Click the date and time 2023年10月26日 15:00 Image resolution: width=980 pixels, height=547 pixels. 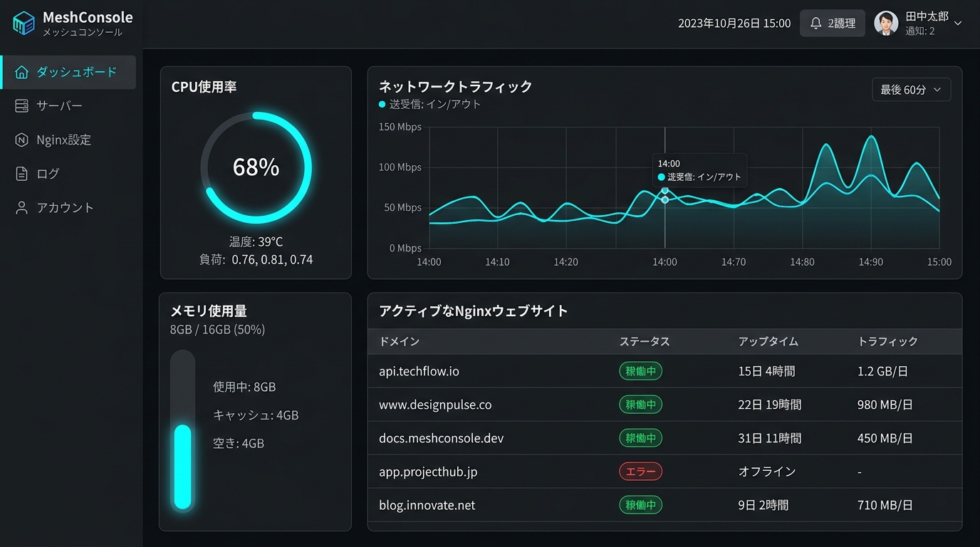coord(734,24)
